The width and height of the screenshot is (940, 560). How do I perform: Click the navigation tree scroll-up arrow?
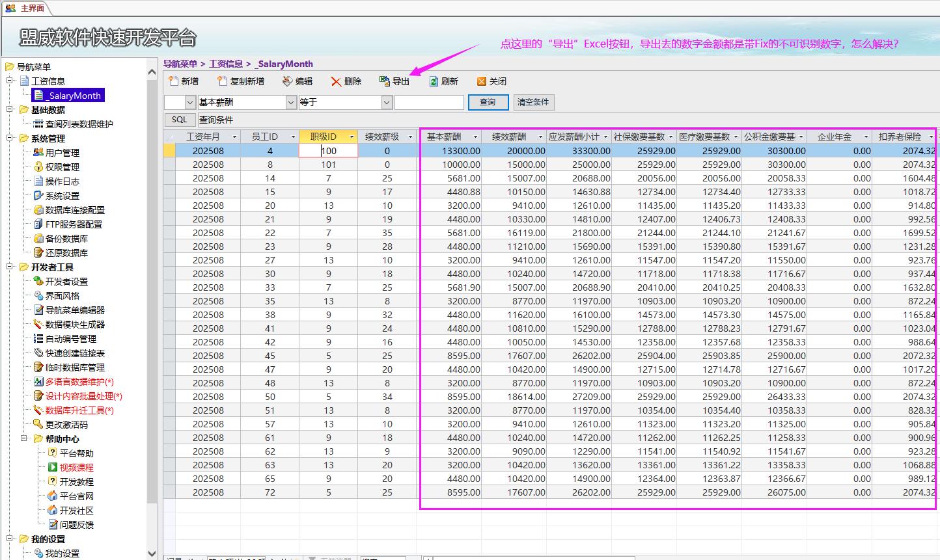(x=152, y=71)
